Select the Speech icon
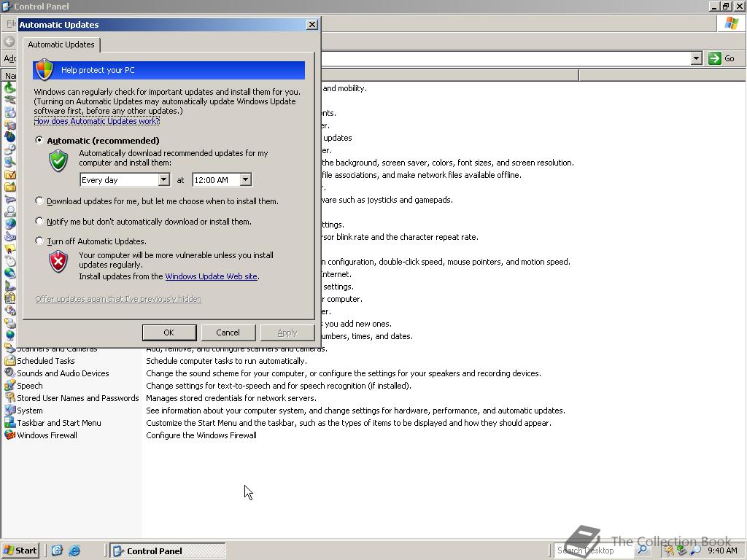This screenshot has height=560, width=747. pyautogui.click(x=9, y=386)
